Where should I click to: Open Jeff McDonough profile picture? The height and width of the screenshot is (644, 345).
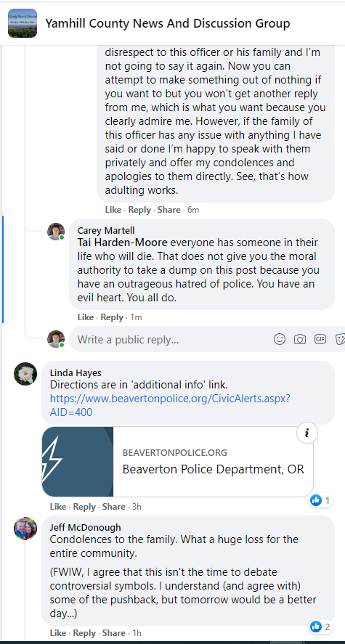point(25,529)
